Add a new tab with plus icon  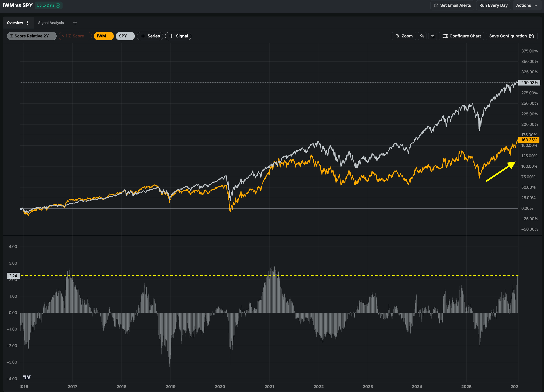tap(75, 23)
